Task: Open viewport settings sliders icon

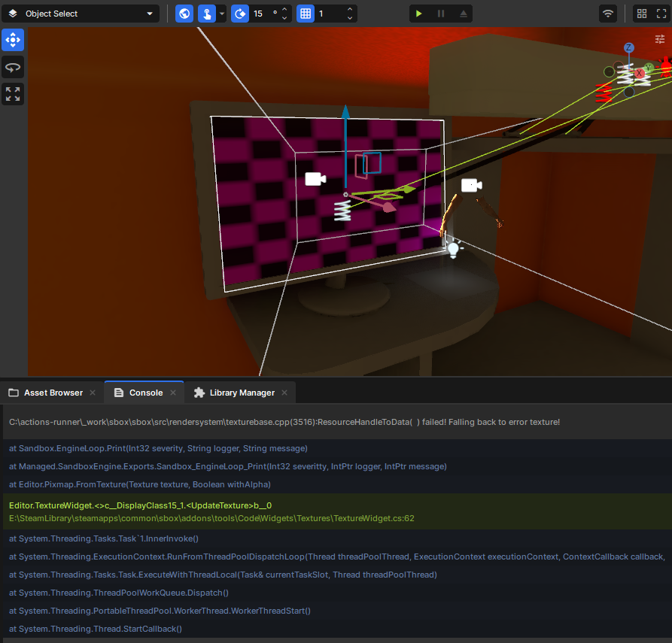Action: coord(659,39)
